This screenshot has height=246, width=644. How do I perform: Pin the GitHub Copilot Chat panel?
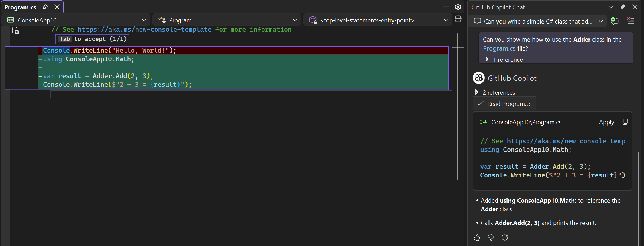click(623, 7)
